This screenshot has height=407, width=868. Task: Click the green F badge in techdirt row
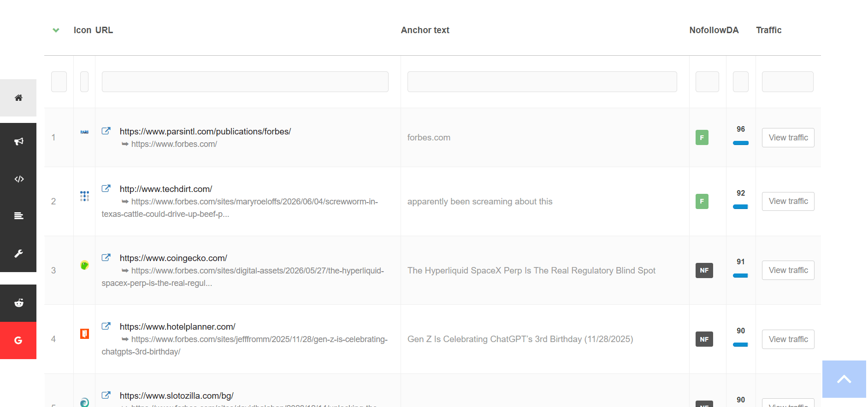tap(702, 201)
